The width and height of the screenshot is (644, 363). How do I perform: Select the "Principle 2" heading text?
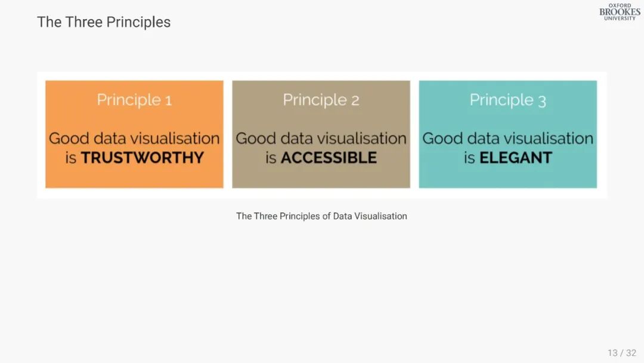(x=321, y=100)
